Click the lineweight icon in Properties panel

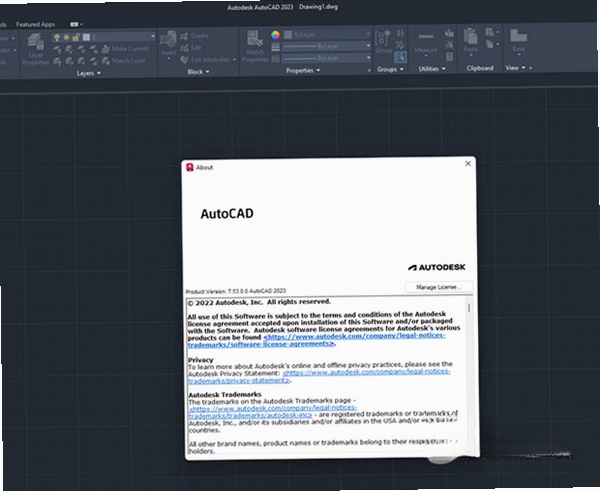pyautogui.click(x=276, y=47)
